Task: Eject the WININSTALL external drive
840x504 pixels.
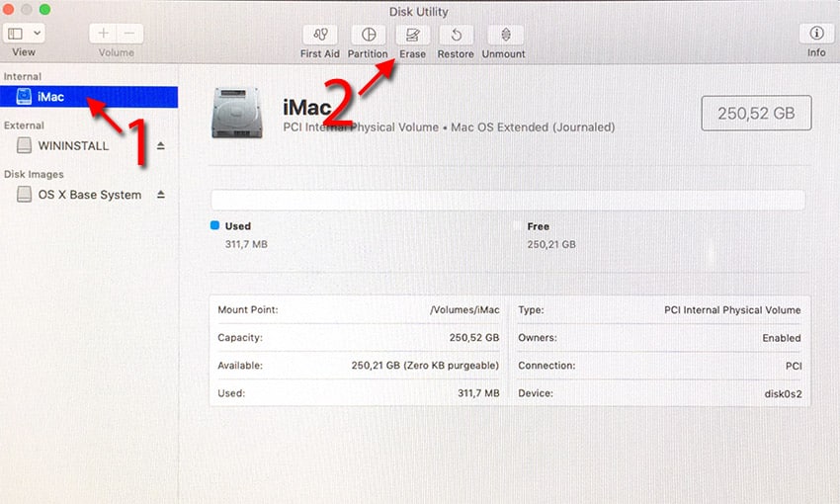Action: tap(161, 146)
